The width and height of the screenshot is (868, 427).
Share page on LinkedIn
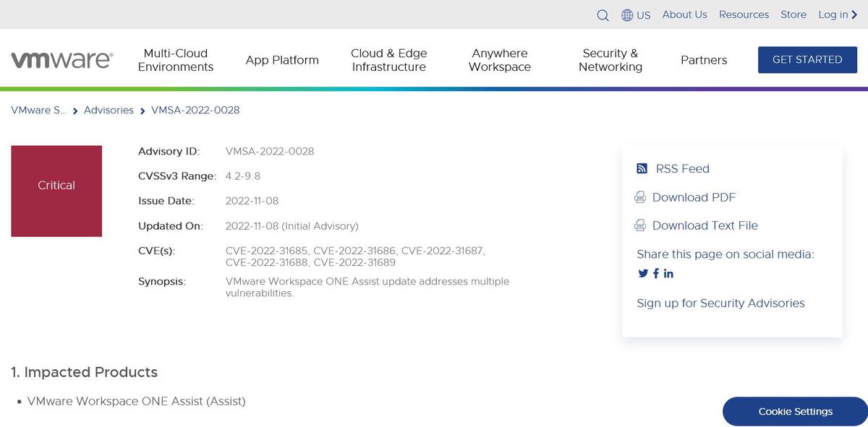668,273
